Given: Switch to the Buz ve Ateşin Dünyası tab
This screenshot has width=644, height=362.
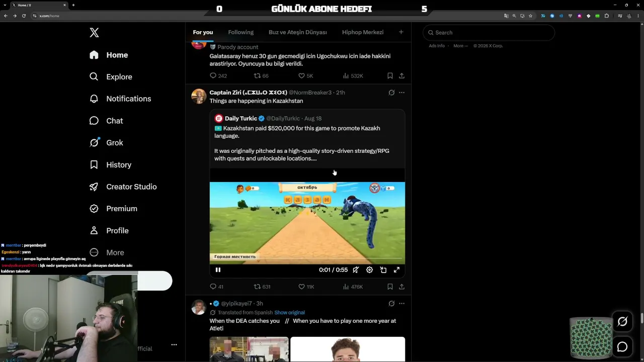Looking at the screenshot, I should [298, 32].
